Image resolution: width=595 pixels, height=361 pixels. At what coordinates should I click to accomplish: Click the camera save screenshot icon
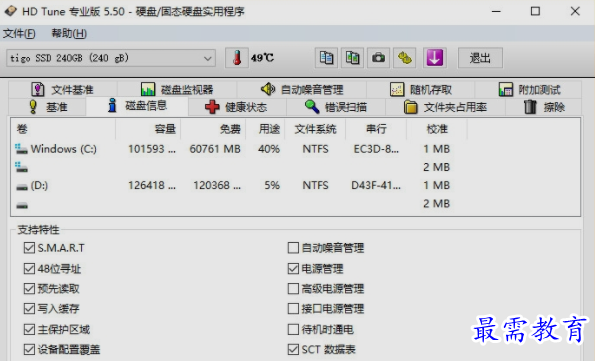(378, 58)
